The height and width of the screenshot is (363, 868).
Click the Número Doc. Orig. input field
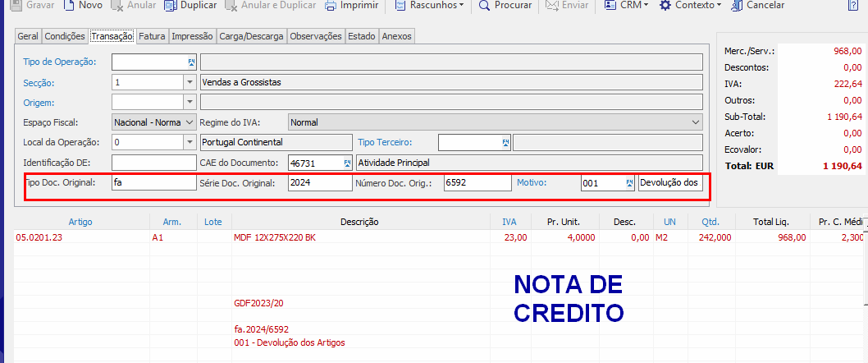click(477, 183)
